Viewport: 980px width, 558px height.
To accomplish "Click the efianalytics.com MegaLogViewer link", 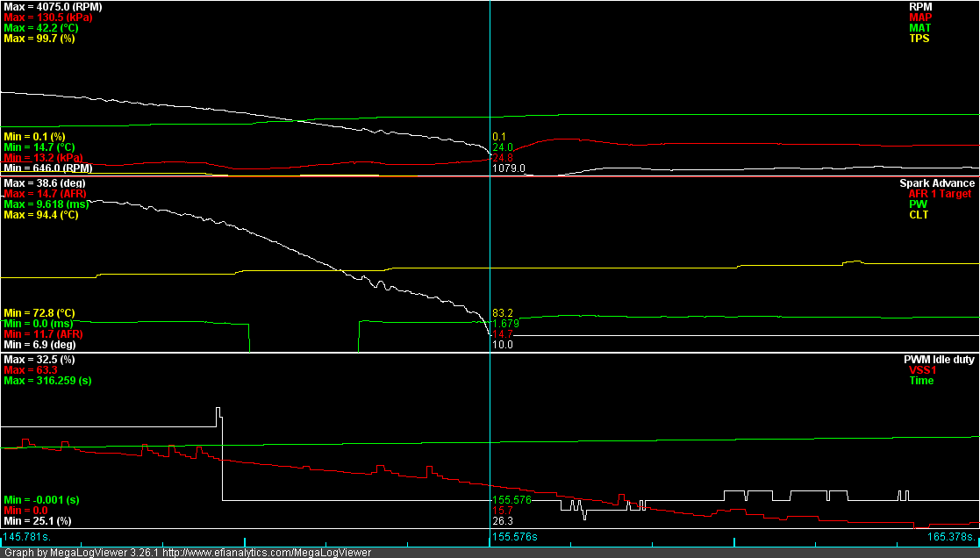I will (267, 553).
